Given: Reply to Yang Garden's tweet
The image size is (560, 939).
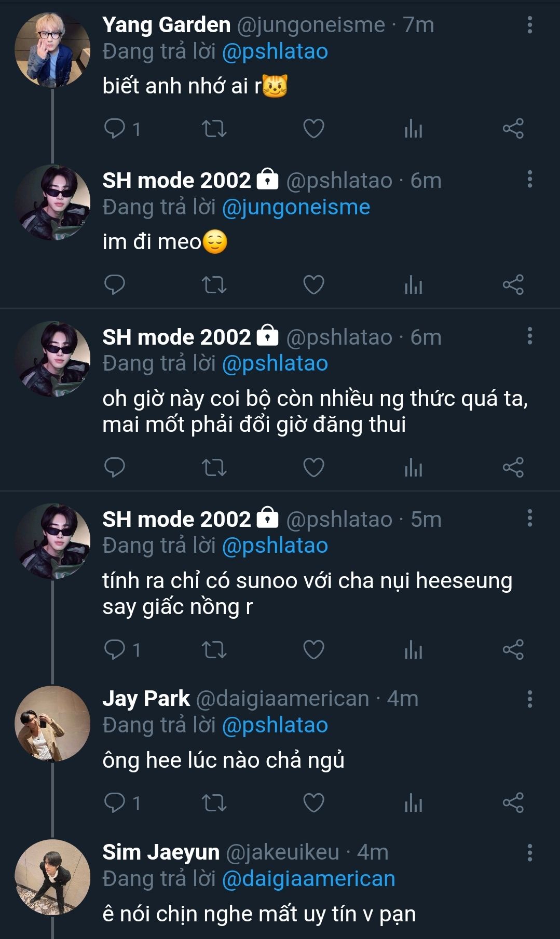Looking at the screenshot, I should (115, 128).
